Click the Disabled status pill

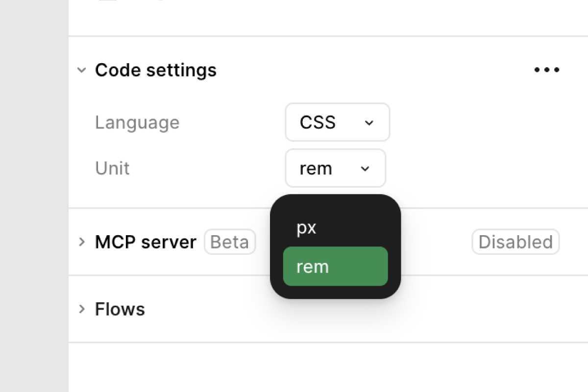pyautogui.click(x=515, y=241)
